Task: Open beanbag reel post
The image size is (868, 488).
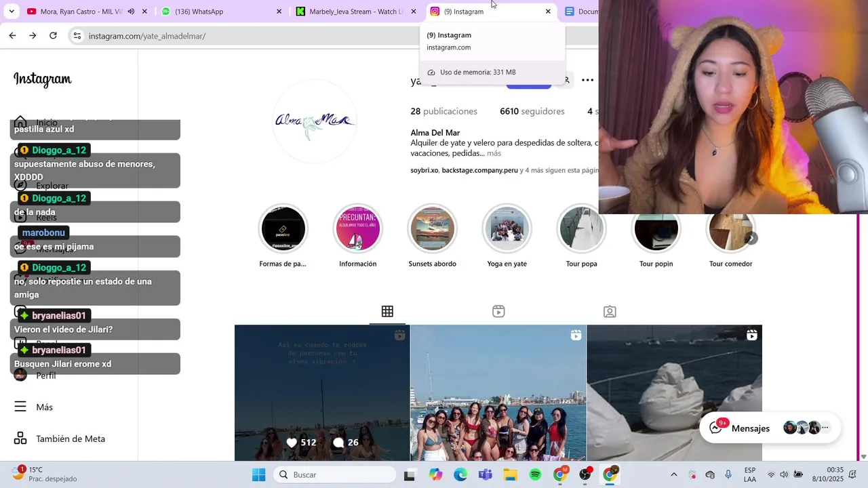Action: click(x=674, y=393)
